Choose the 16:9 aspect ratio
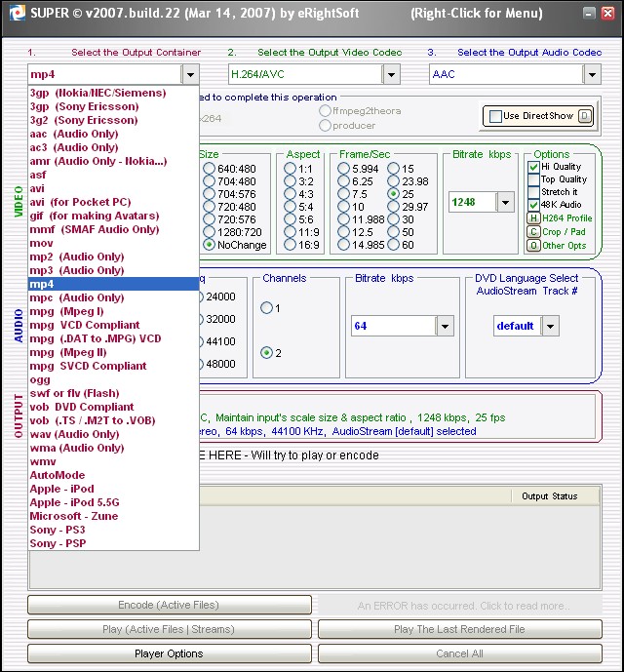This screenshot has width=624, height=672. click(x=291, y=245)
